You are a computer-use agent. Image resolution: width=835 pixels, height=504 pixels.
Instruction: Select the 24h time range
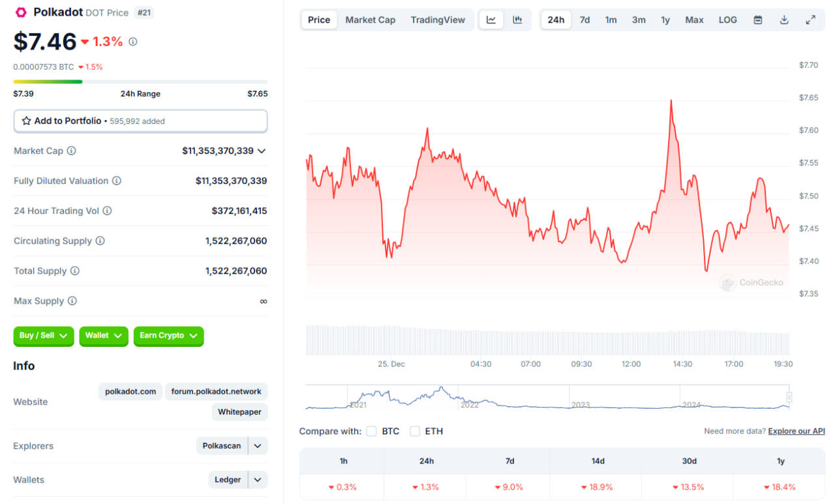(x=556, y=20)
